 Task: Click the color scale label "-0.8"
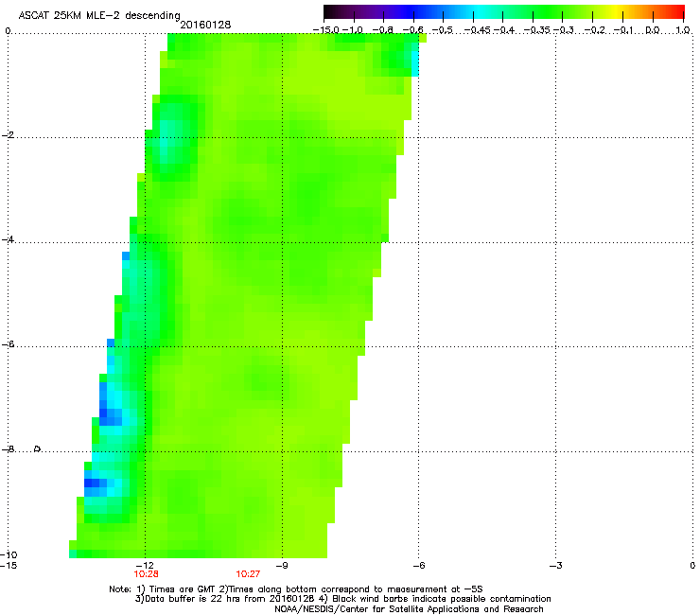[x=382, y=30]
